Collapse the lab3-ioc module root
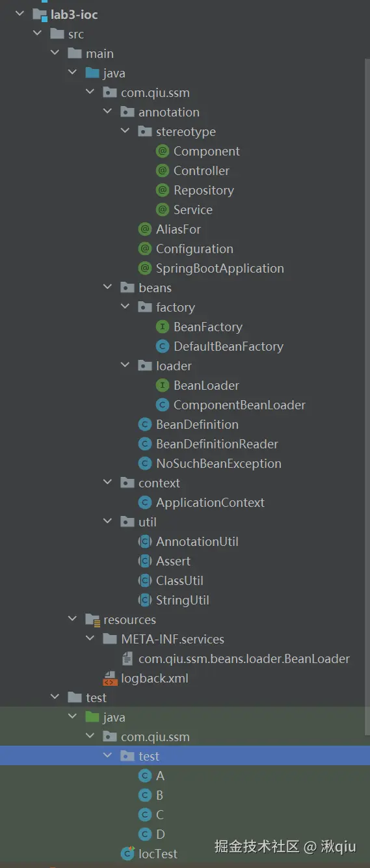Screen dimensions: 370x868 coord(20,14)
